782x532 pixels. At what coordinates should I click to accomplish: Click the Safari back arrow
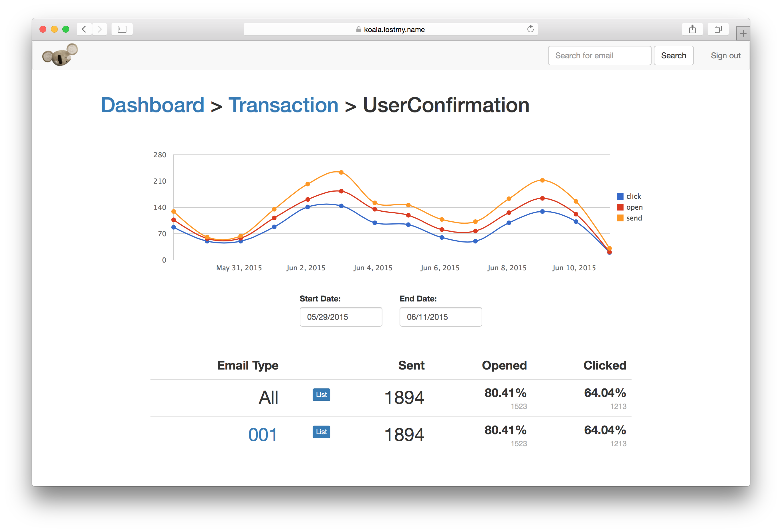[84, 29]
